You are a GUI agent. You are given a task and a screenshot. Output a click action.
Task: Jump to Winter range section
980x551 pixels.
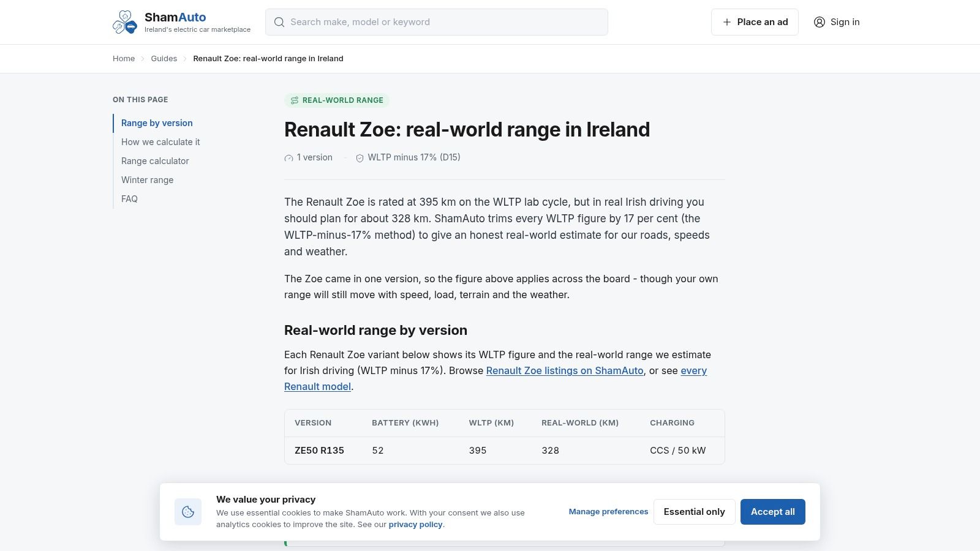pyautogui.click(x=147, y=180)
